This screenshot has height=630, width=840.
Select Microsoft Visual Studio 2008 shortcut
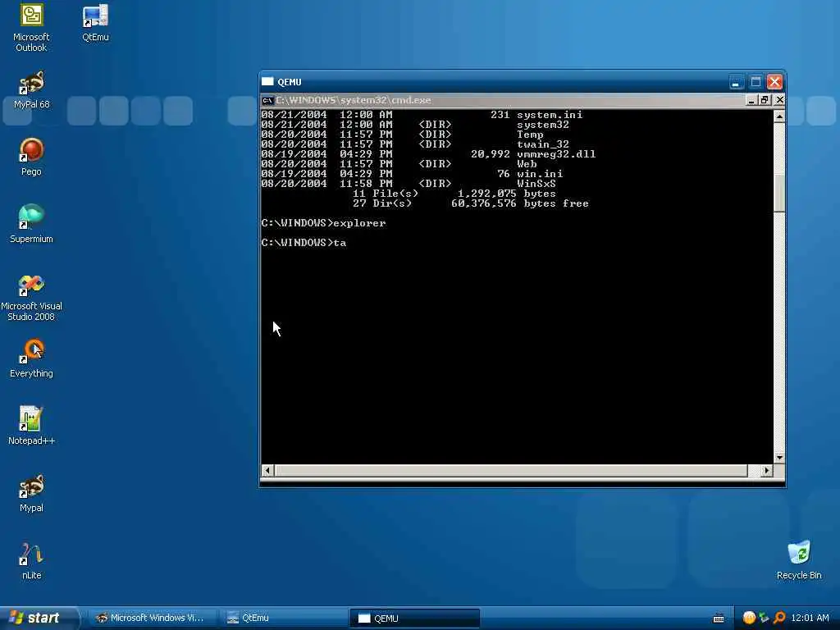coord(31,297)
